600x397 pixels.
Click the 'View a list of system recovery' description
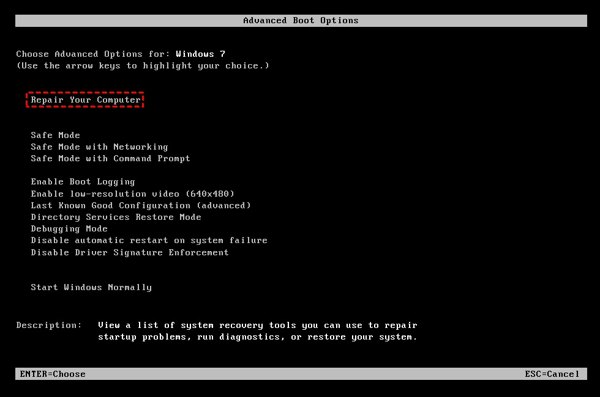click(258, 331)
